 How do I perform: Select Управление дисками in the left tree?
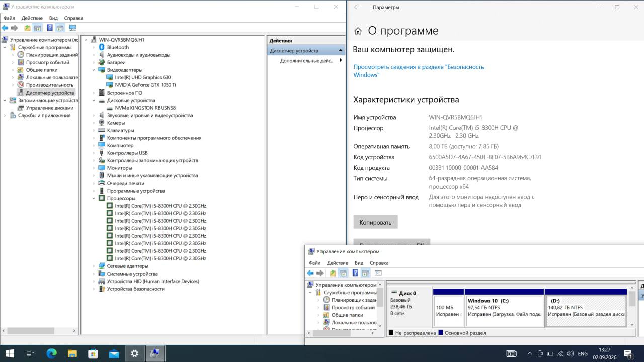49,108
